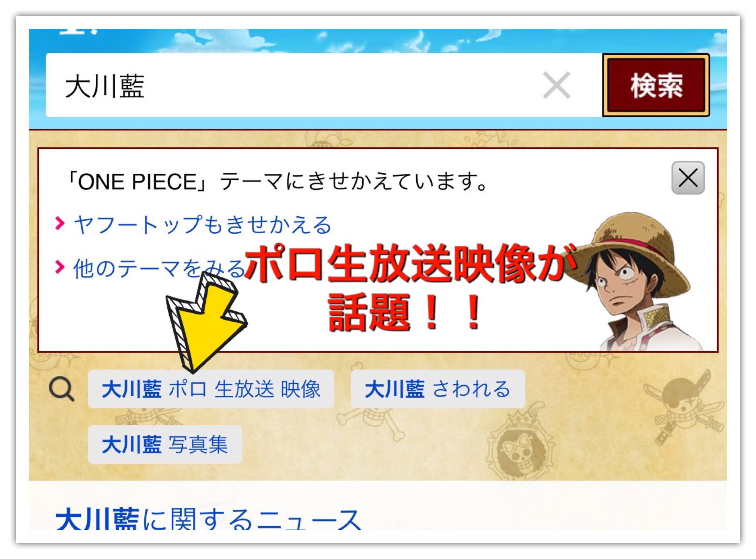Clear the search field with the X icon

557,85
